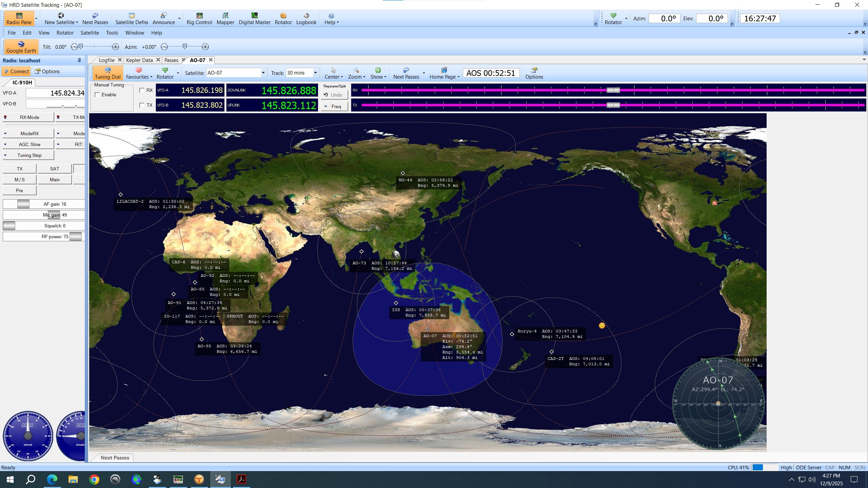
Task: Check the RX checkbox beside VFO-A
Action: click(x=142, y=90)
